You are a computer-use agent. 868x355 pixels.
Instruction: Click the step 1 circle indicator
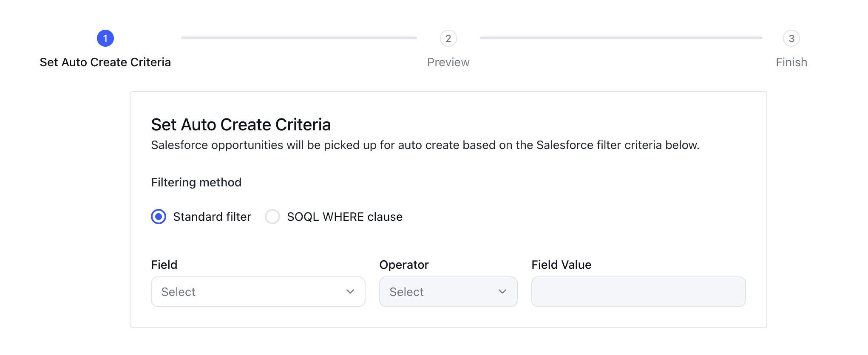(x=105, y=38)
